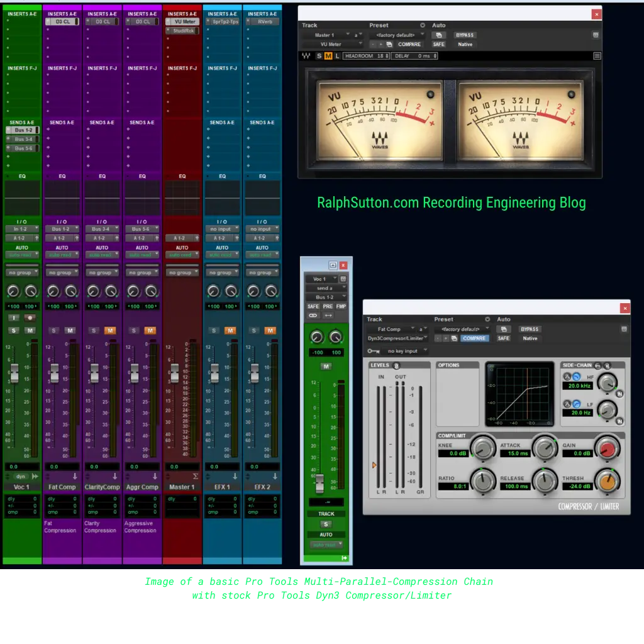
Task: Unmute the ClarityComp track
Action: click(110, 331)
